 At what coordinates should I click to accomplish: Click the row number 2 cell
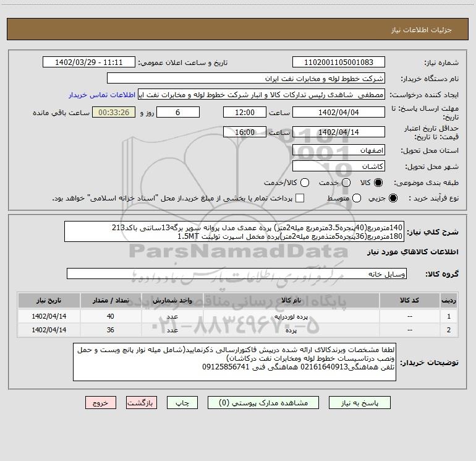(x=449, y=330)
